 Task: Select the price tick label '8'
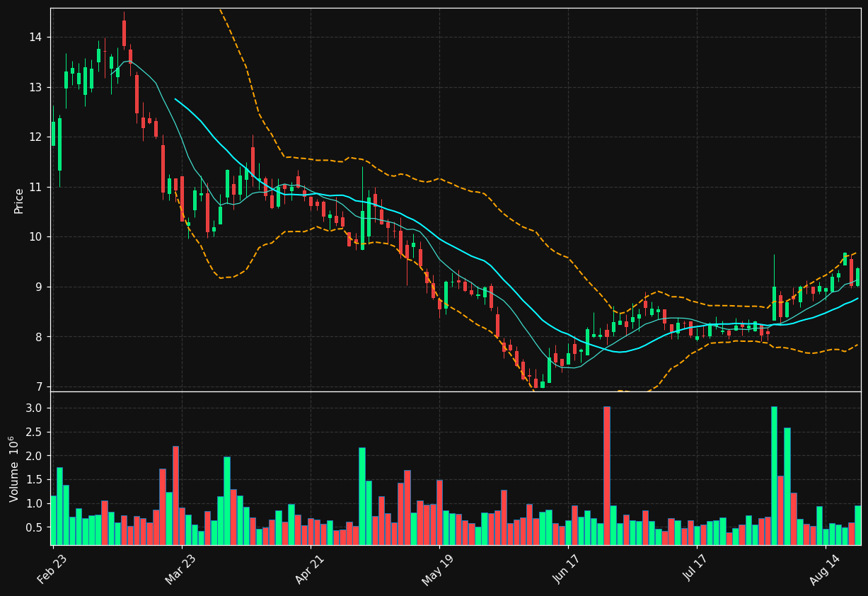coord(39,336)
